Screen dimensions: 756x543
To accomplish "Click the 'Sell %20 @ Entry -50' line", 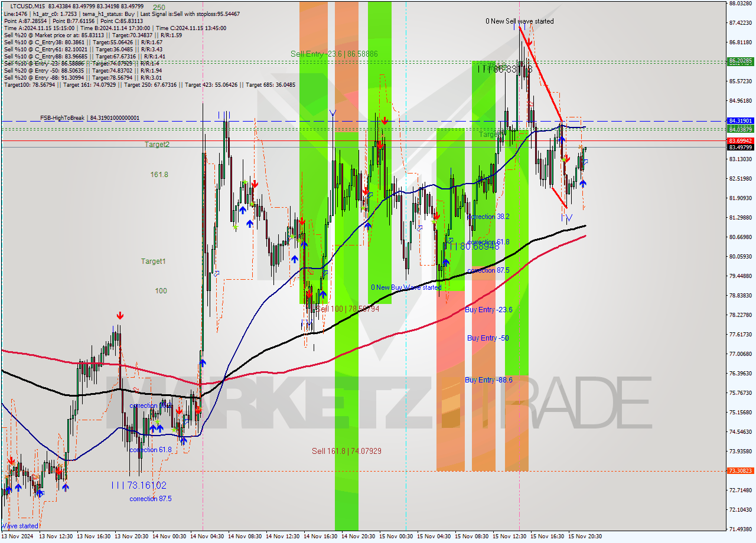I will coord(83,71).
